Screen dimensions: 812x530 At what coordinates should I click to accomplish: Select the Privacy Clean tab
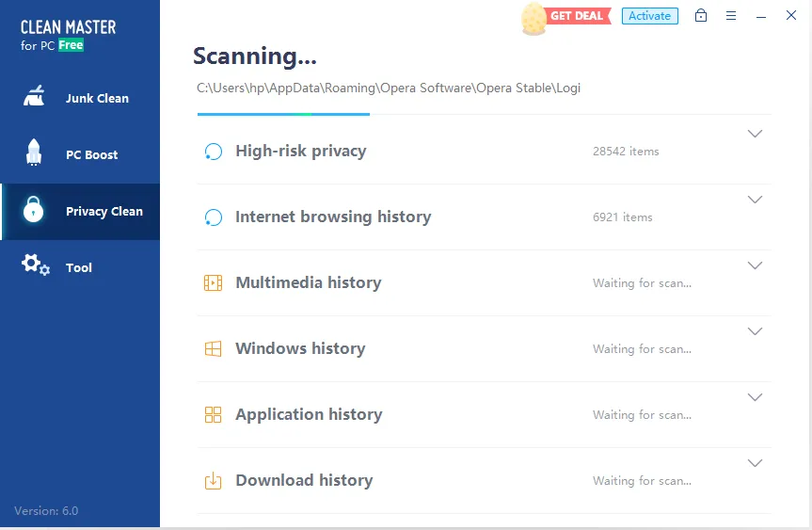(x=80, y=212)
